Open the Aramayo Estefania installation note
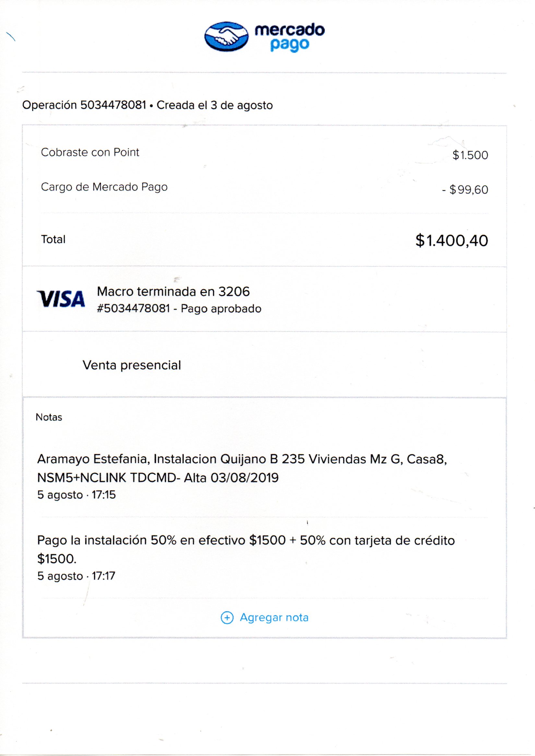Screen dimensions: 535x756 tap(242, 468)
